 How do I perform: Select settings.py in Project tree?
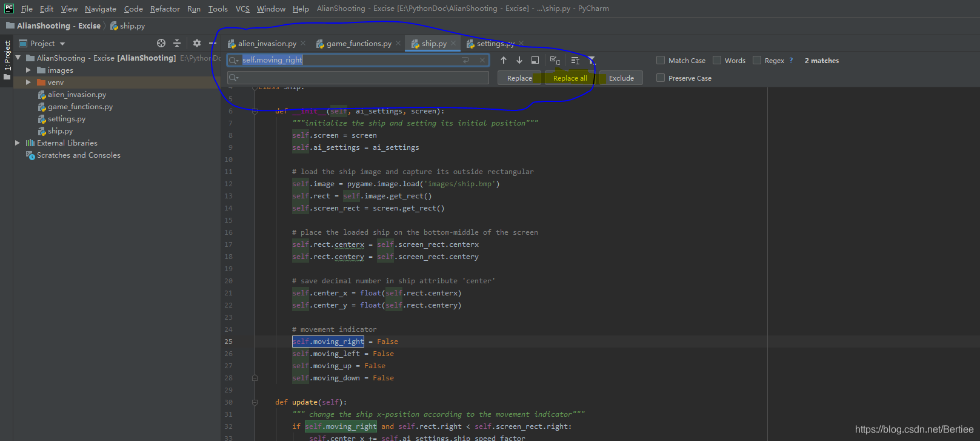coord(67,119)
